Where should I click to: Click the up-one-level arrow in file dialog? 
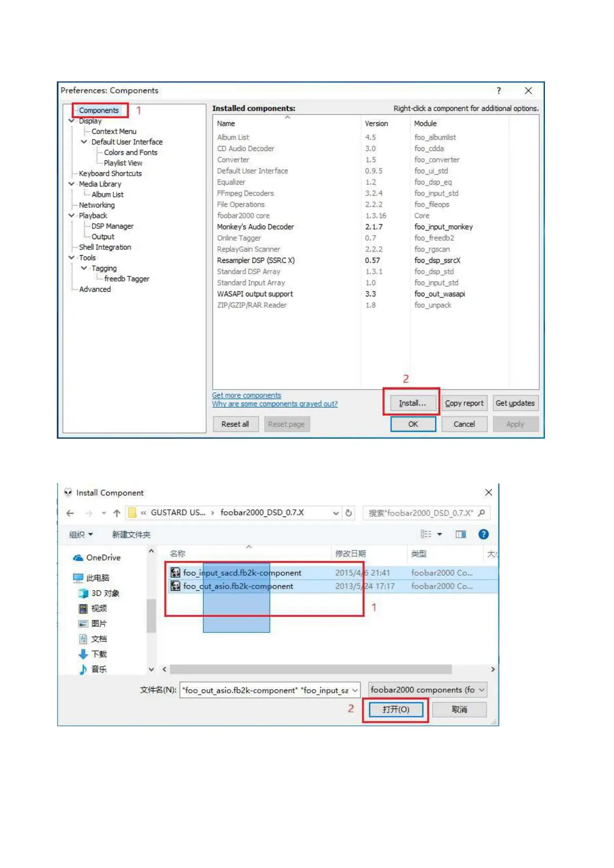coord(117,513)
